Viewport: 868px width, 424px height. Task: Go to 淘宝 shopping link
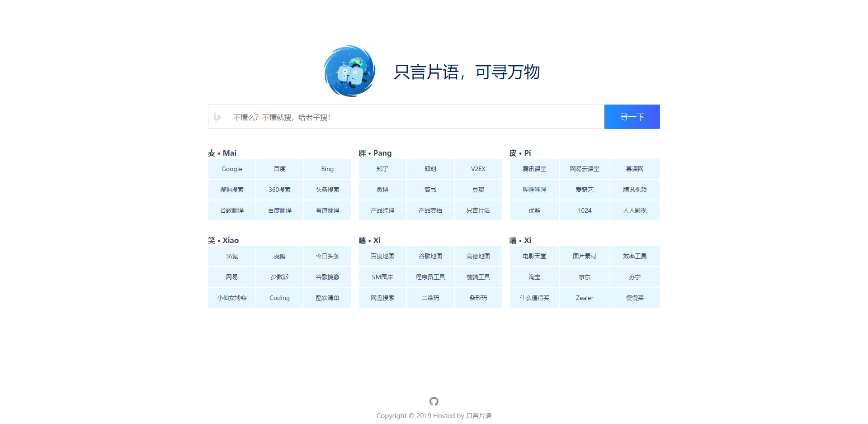534,277
